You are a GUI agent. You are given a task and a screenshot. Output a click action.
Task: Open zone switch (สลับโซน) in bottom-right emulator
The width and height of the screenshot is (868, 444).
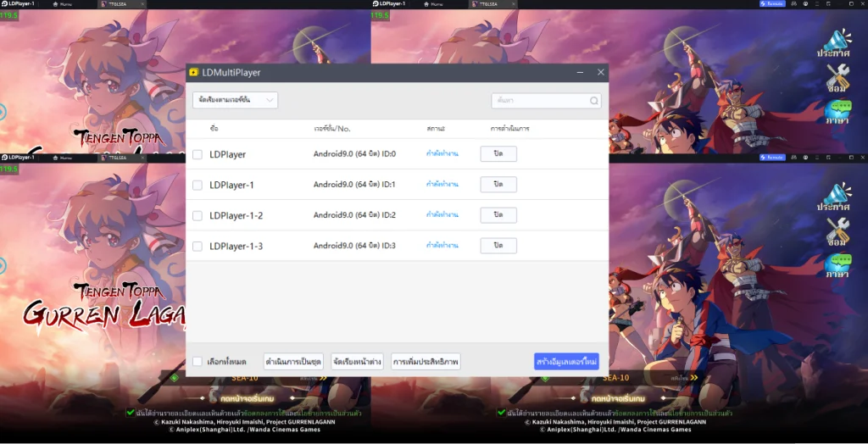tap(684, 378)
